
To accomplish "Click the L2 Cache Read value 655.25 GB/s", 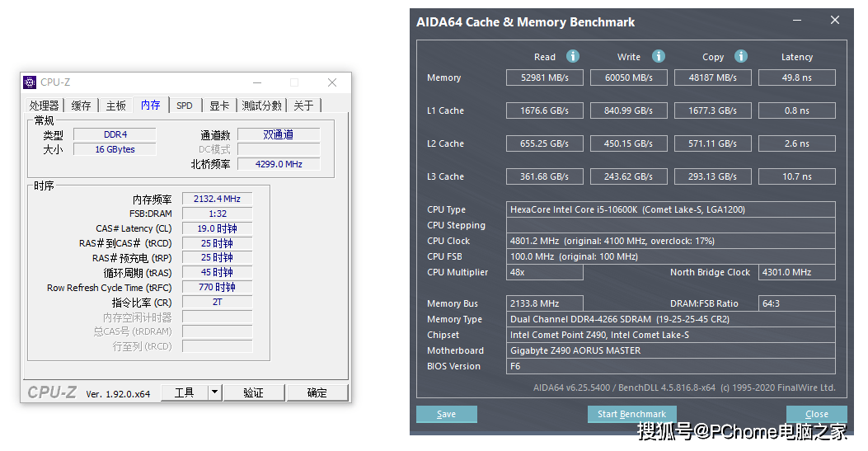I will [545, 143].
